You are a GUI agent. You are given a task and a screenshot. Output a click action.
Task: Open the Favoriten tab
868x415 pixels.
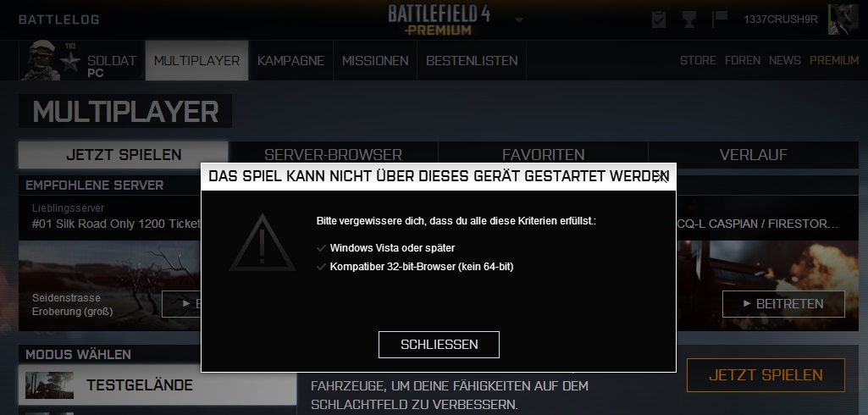pyautogui.click(x=543, y=155)
